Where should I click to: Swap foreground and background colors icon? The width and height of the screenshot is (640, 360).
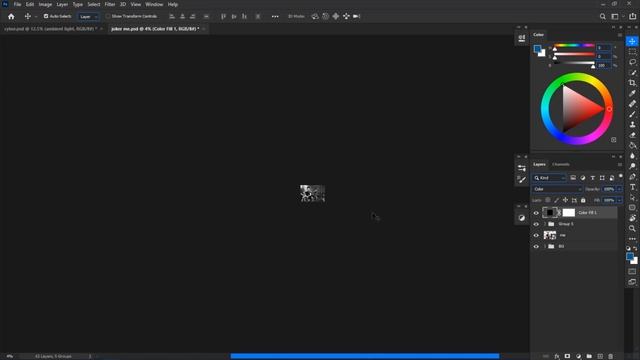pos(636,248)
